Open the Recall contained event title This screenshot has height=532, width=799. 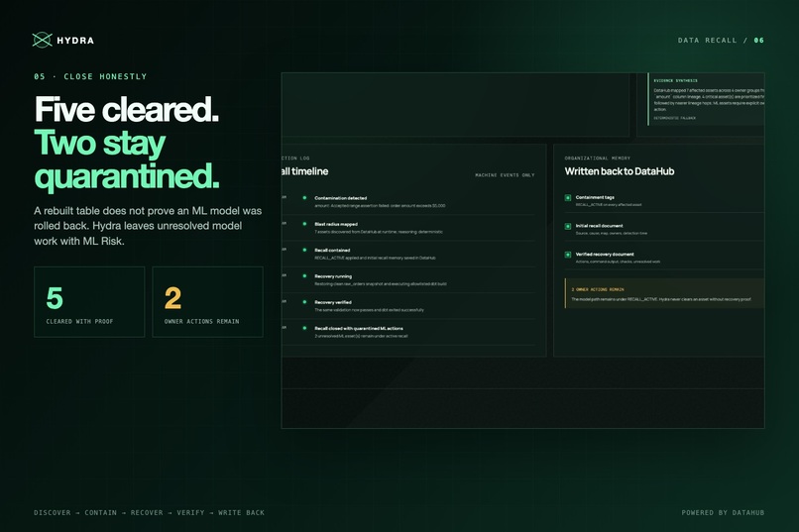pos(332,250)
